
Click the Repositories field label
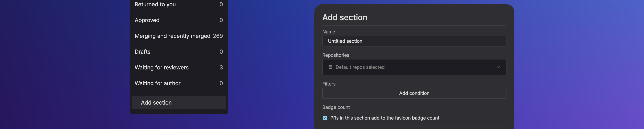336,55
